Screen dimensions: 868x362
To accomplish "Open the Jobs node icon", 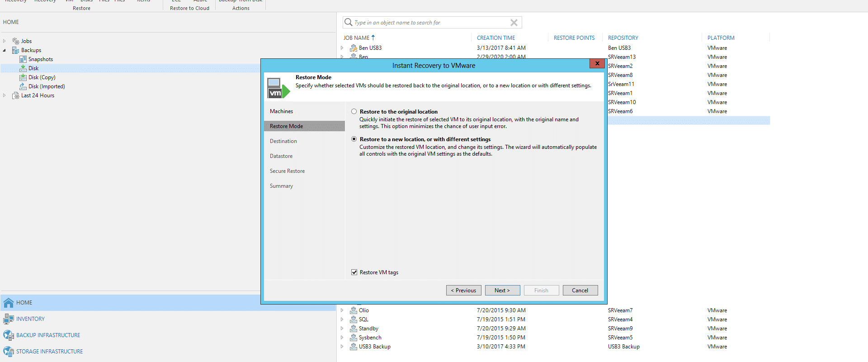I will tap(16, 41).
